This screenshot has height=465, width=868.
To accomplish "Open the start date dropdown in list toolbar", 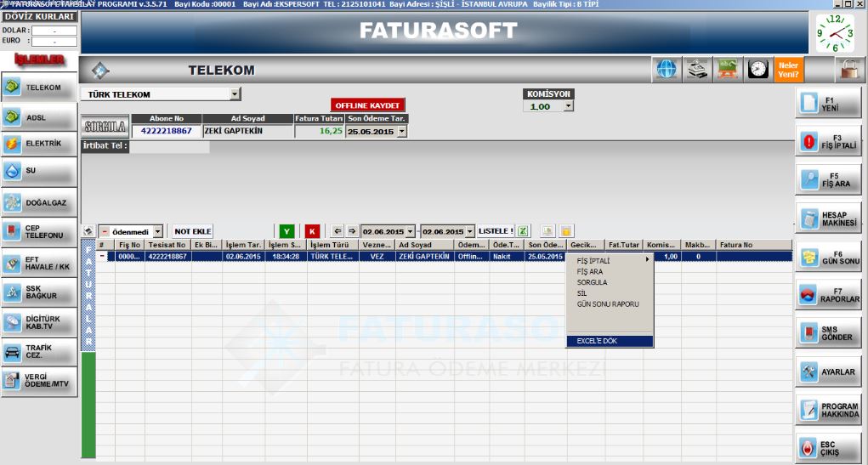I will [x=411, y=231].
